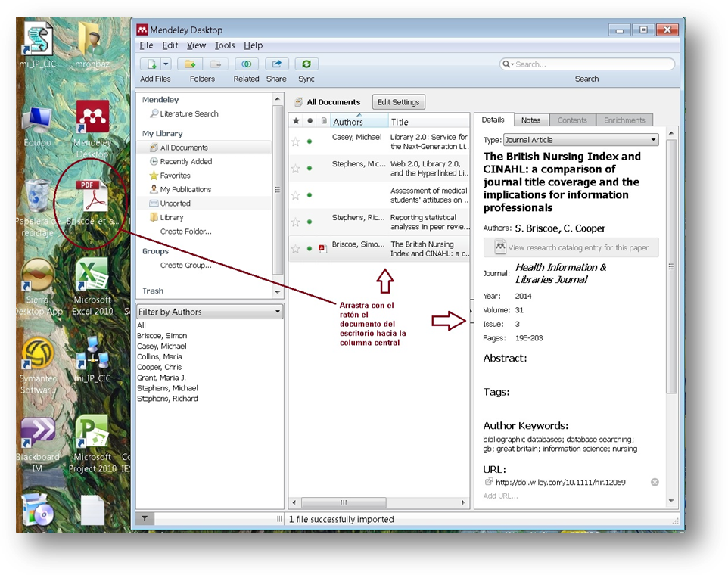
Task: Open the View menu
Action: [197, 45]
